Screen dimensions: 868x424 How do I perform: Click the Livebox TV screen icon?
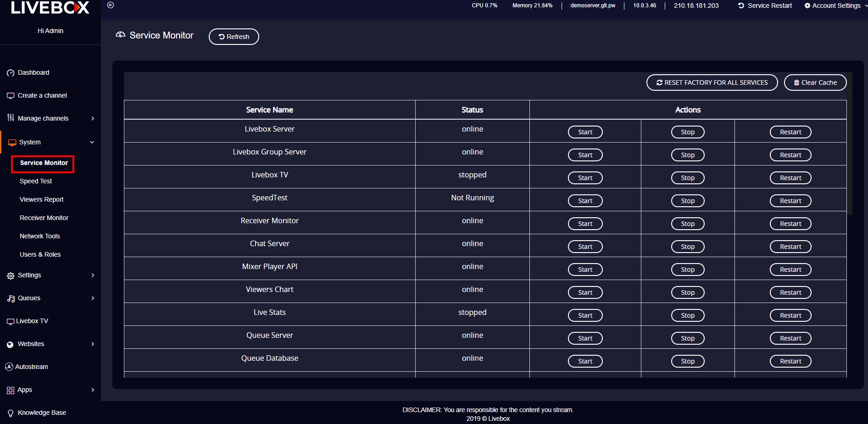(x=11, y=321)
